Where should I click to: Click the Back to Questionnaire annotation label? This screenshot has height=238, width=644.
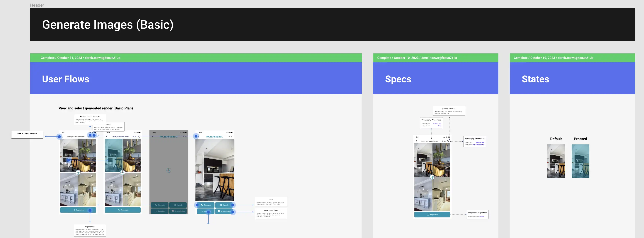pyautogui.click(x=27, y=134)
